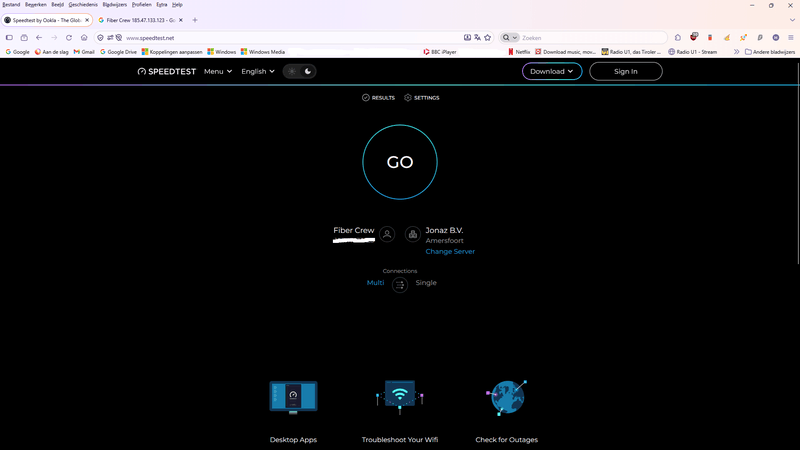This screenshot has height=450, width=800.
Task: Open the Help menu
Action: tap(177, 5)
